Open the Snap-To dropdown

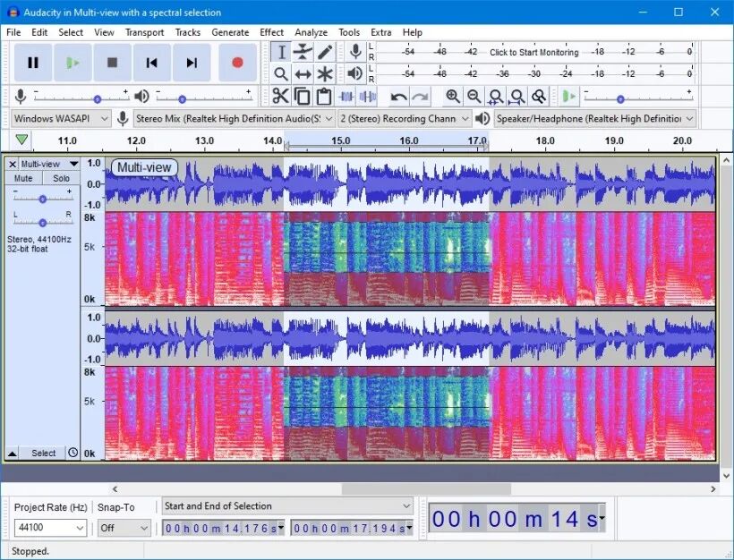(123, 528)
